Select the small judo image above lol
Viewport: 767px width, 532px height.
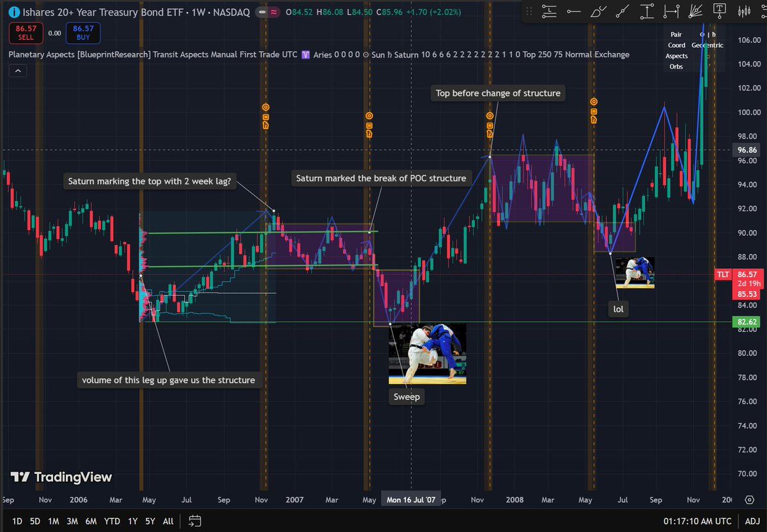(635, 273)
